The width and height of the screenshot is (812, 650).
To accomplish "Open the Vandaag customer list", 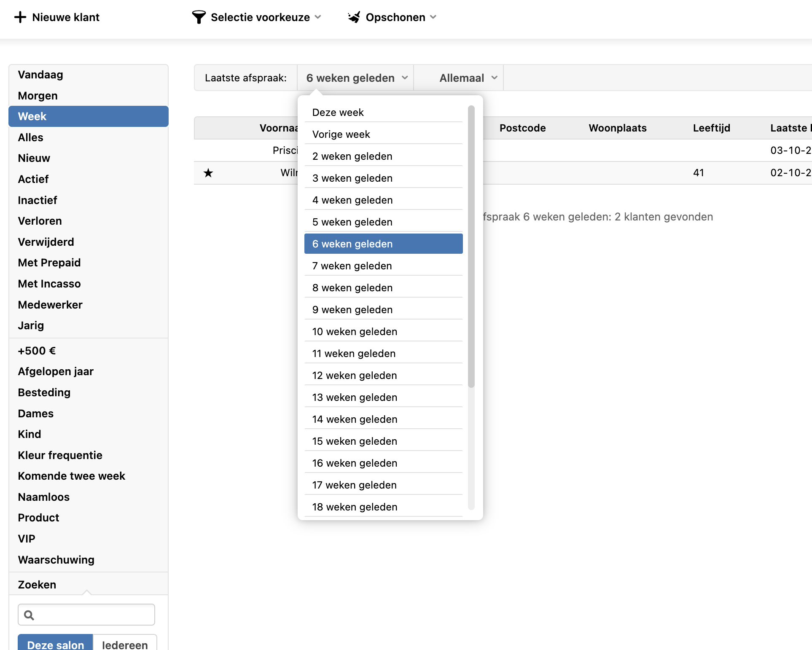I will point(40,75).
